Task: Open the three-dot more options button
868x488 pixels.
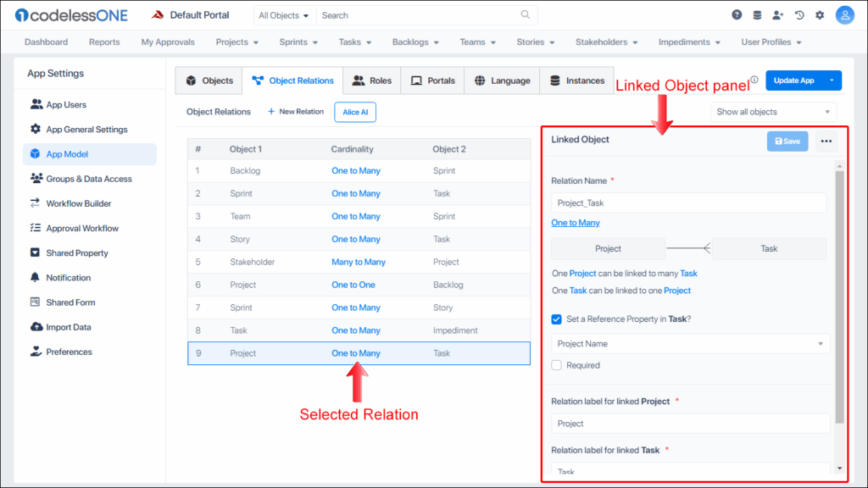Action: [x=826, y=141]
